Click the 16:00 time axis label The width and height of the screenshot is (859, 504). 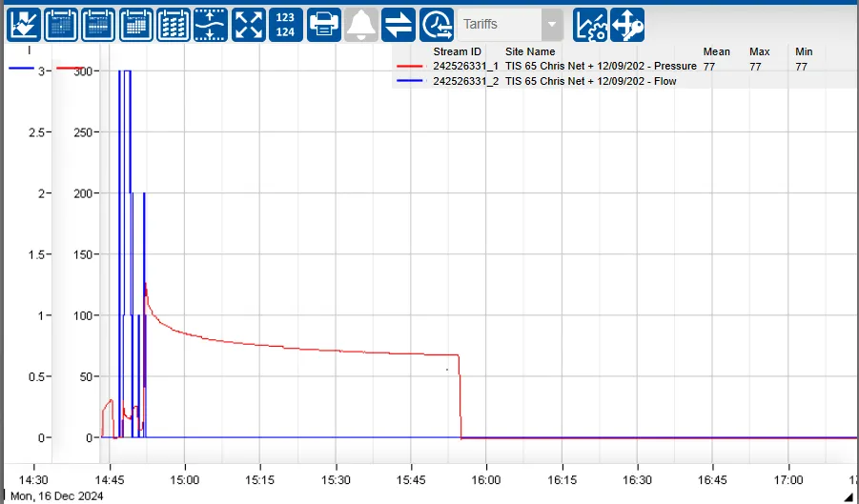pyautogui.click(x=486, y=480)
